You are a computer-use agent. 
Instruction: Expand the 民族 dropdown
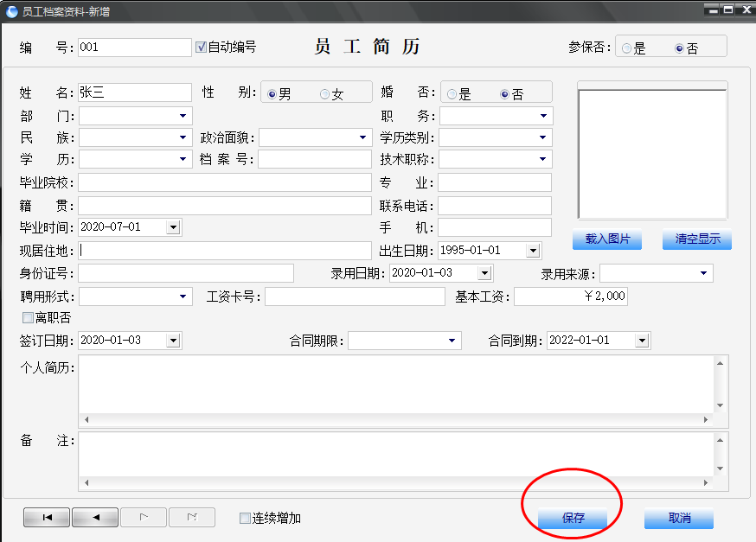183,137
